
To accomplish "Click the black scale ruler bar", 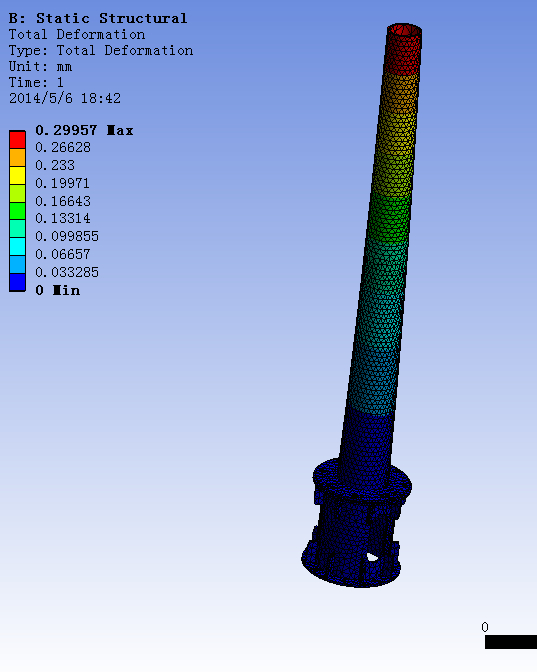I will [511, 642].
